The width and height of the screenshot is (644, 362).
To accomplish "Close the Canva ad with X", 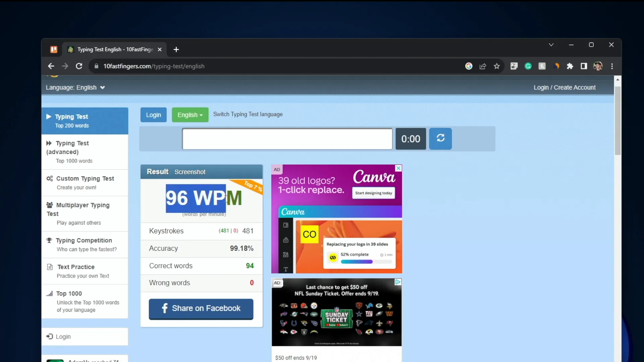I will click(x=398, y=168).
